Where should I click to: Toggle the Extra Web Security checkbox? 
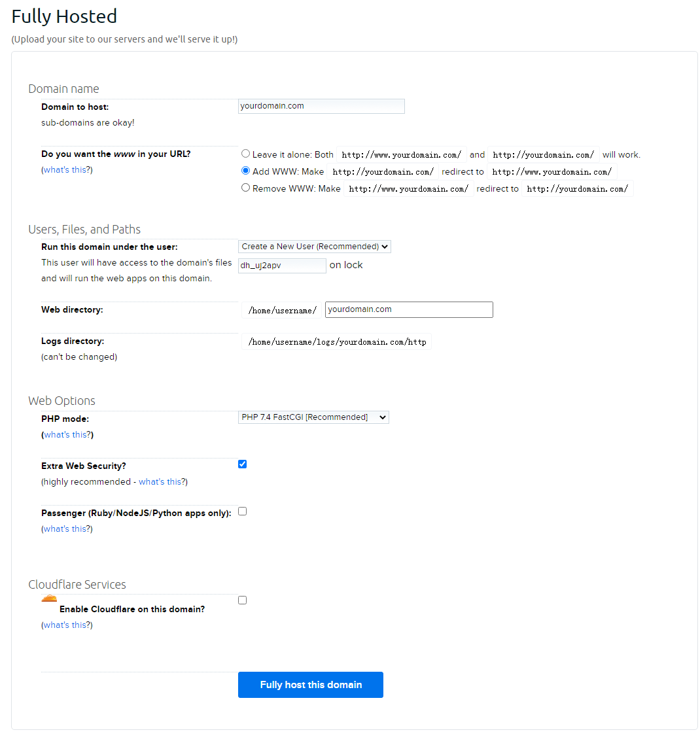(243, 464)
